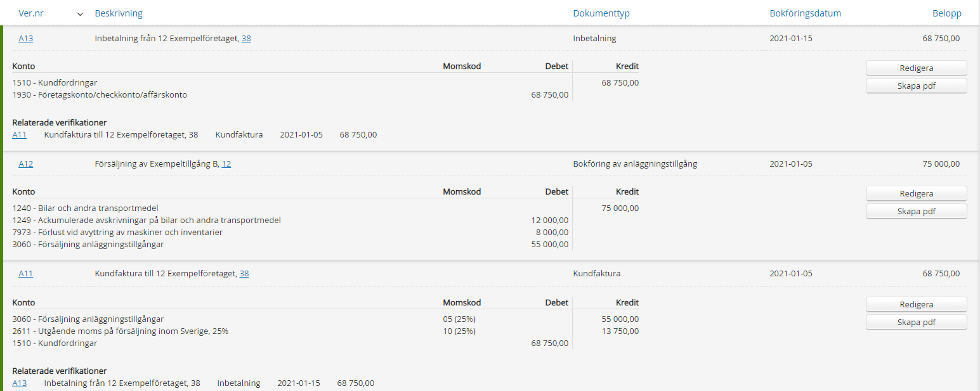The width and height of the screenshot is (980, 391).
Task: Sort by the Bokföringsdatum column header
Action: (x=805, y=13)
